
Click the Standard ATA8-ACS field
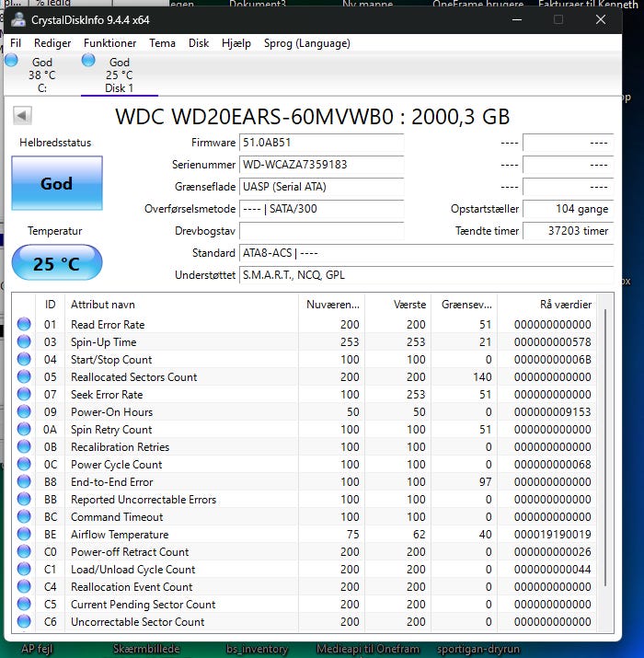(426, 253)
